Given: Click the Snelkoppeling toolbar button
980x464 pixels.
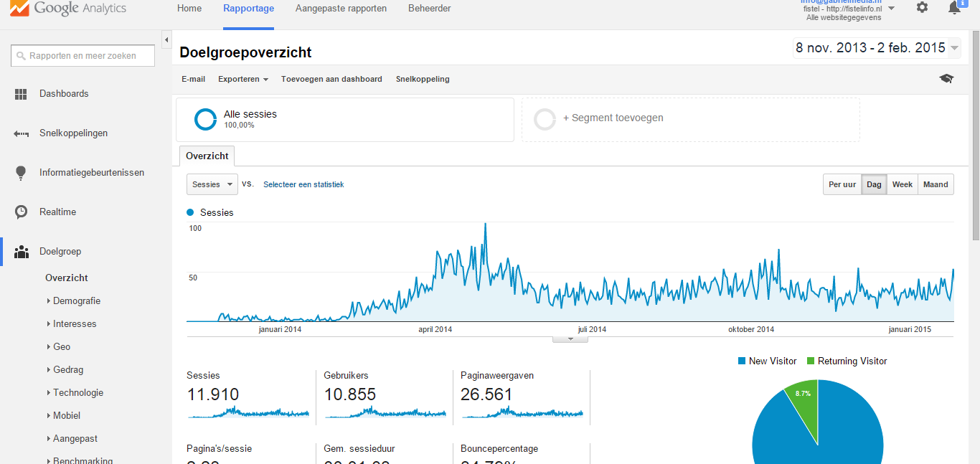Looking at the screenshot, I should 423,79.
